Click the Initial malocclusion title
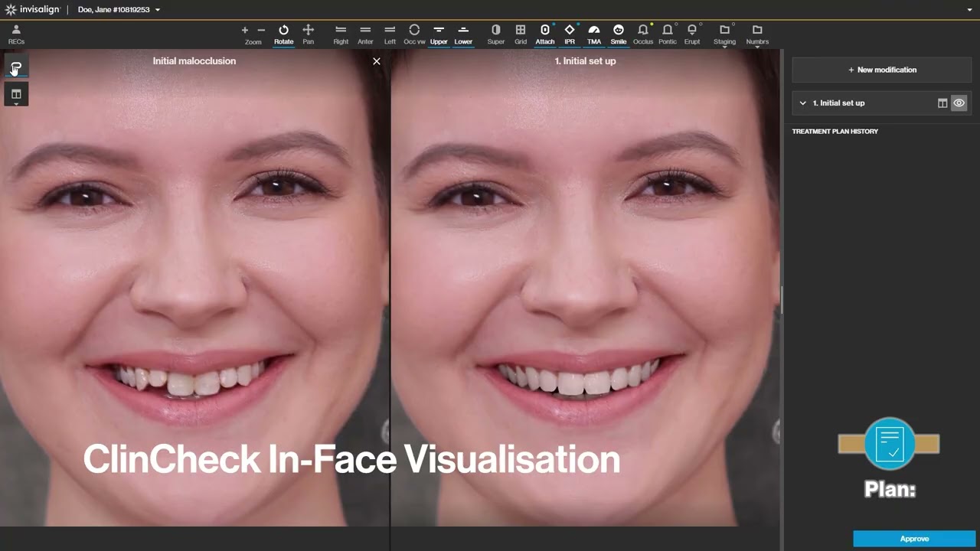 (x=194, y=61)
